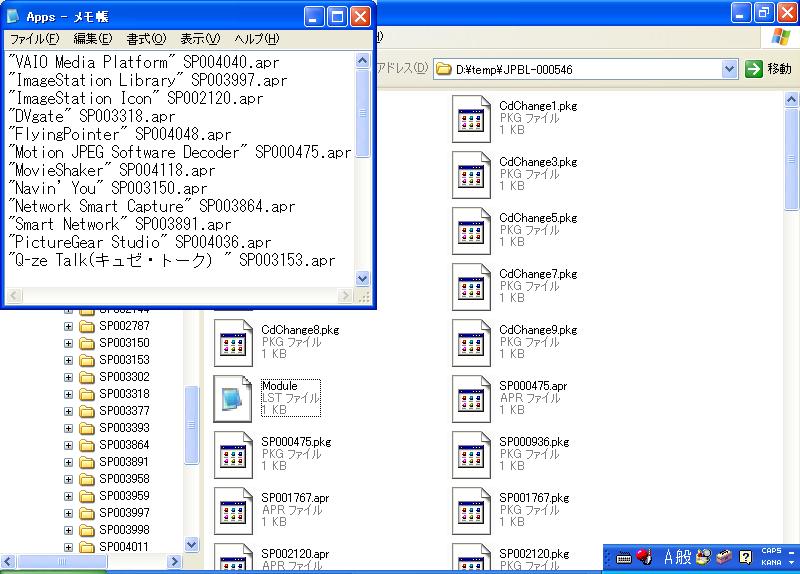
Task: Open the language bar options arrow
Action: click(x=791, y=562)
